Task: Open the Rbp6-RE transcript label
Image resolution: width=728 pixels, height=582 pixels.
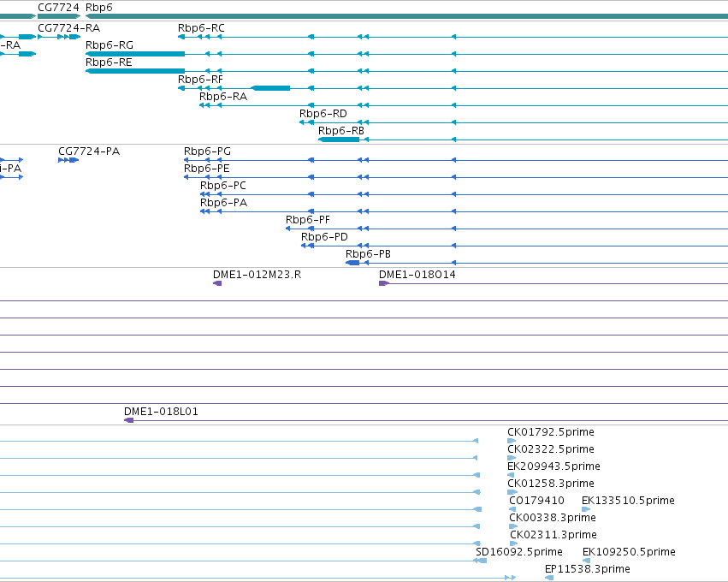Action: (109, 62)
